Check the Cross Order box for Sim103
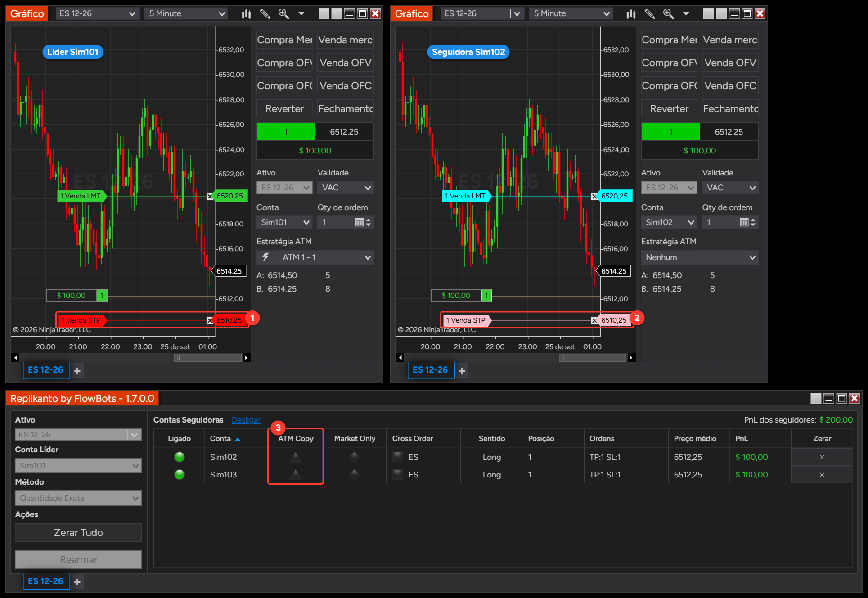 pyautogui.click(x=398, y=474)
